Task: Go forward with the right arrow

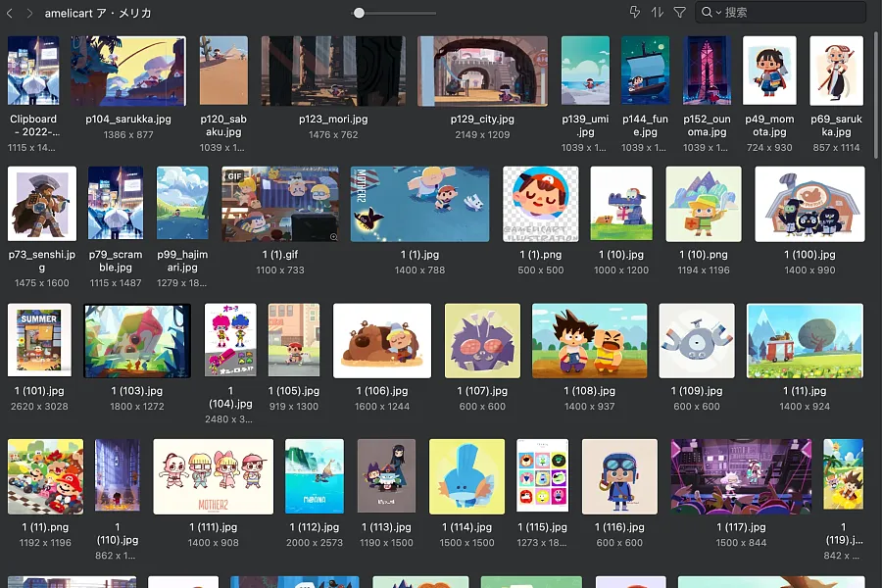Action: (29, 13)
